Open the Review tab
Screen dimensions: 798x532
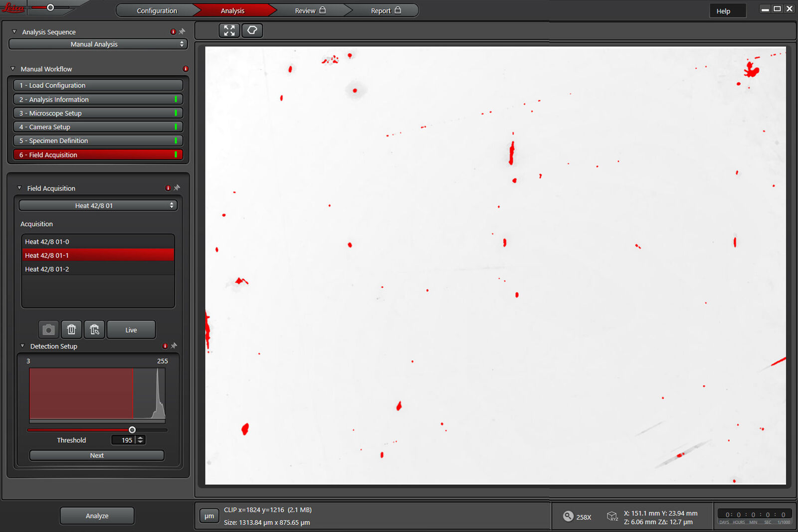tap(309, 10)
